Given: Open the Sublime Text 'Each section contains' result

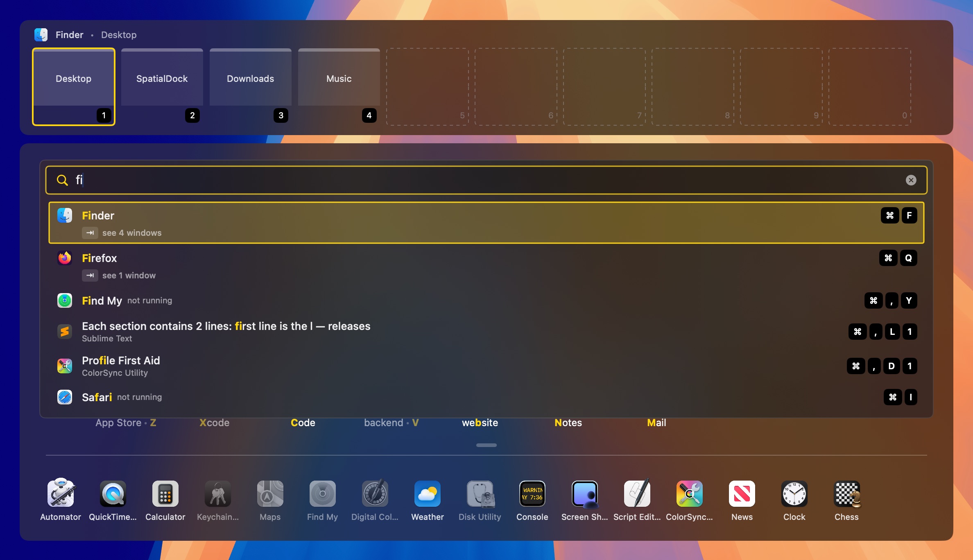Looking at the screenshot, I should tap(486, 332).
